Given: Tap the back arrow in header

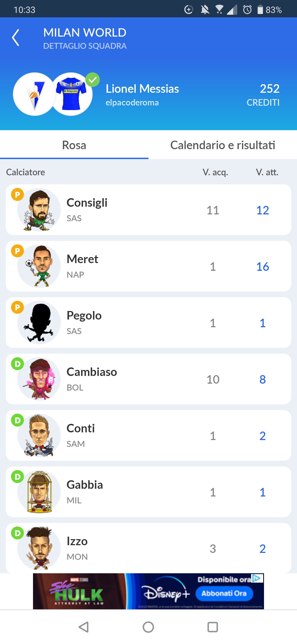Looking at the screenshot, I should (16, 38).
